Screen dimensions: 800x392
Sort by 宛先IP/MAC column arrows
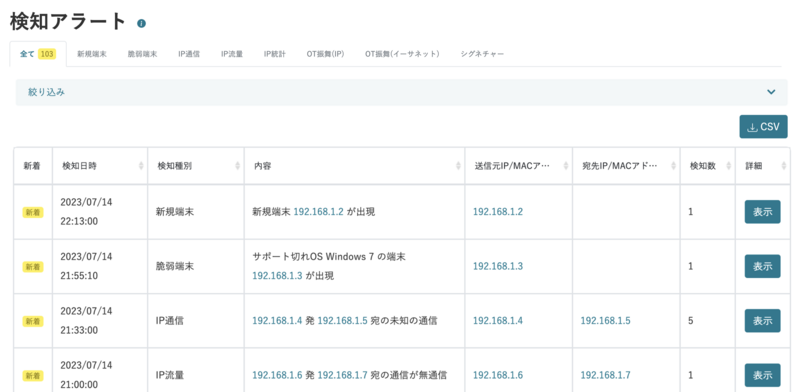tap(673, 166)
